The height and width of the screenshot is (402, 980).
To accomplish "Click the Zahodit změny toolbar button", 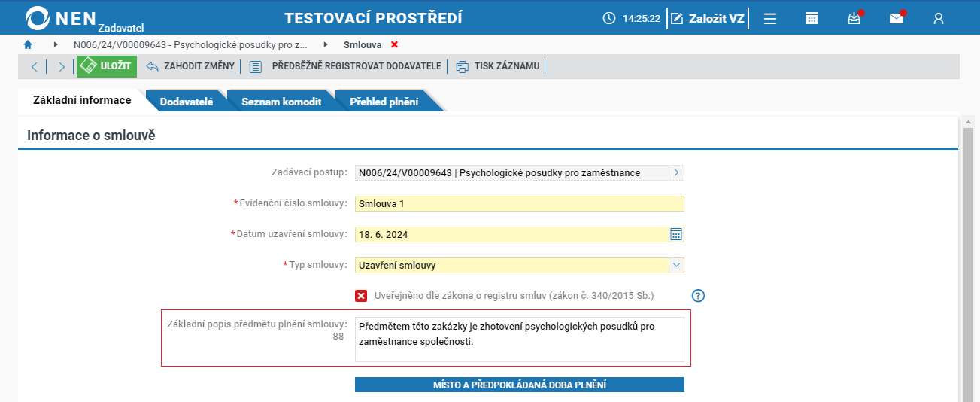I will 190,66.
